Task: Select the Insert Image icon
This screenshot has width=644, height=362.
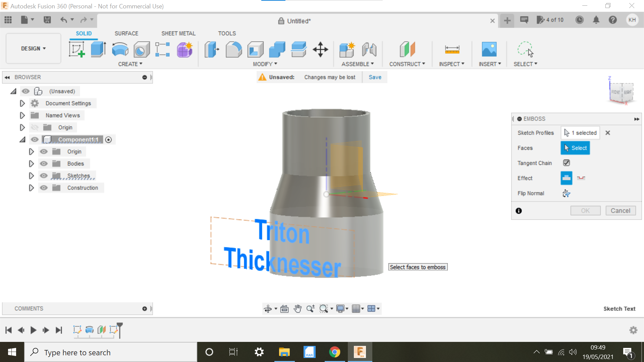Action: (x=489, y=50)
